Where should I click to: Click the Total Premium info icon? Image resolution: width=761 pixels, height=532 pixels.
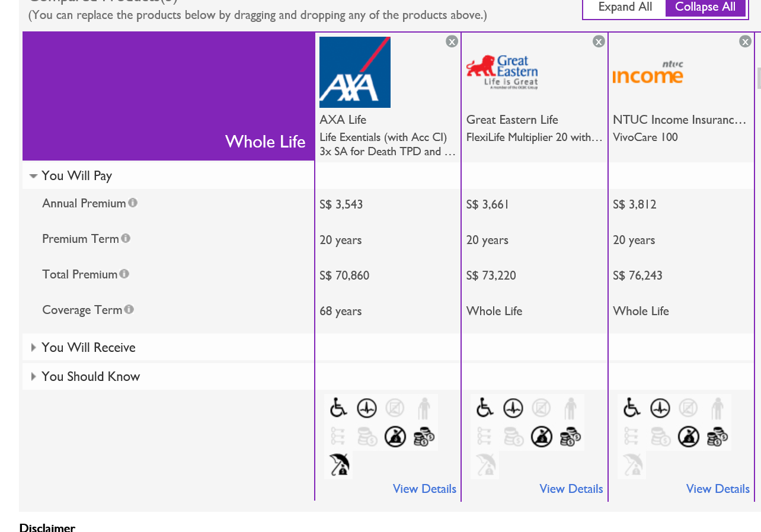[x=124, y=274]
